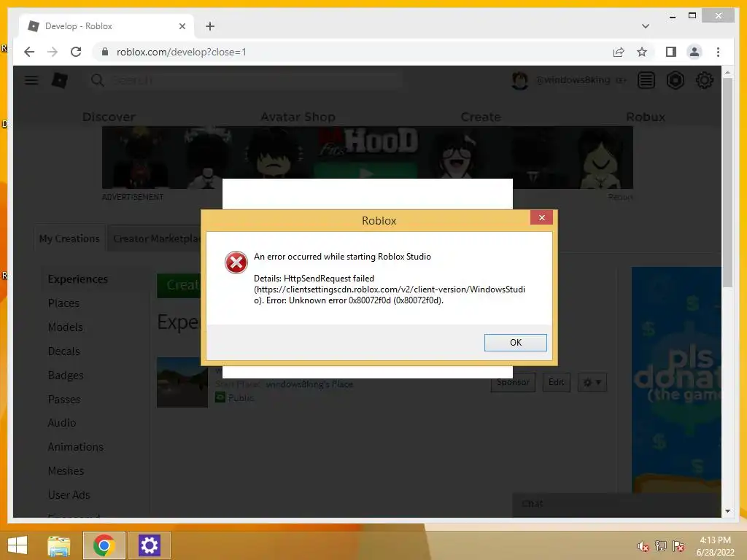
Task: Open the windows8king avatar profile
Action: point(519,80)
